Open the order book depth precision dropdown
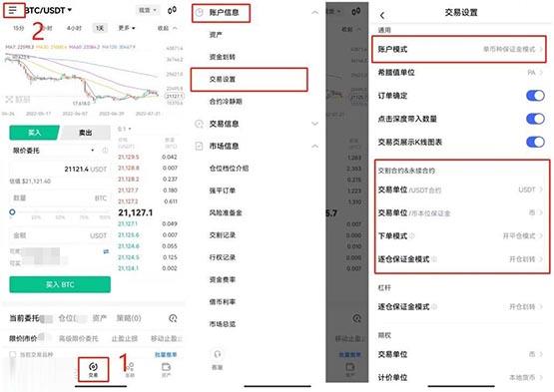This screenshot has height=392, width=554. tap(124, 129)
